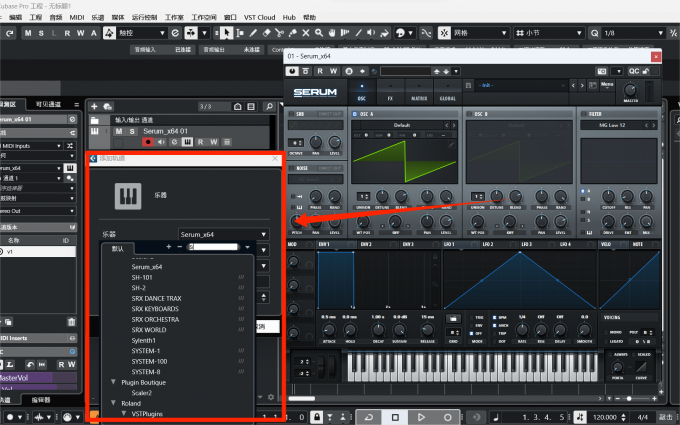
Task: Collapse the Roland folder
Action: (113, 403)
